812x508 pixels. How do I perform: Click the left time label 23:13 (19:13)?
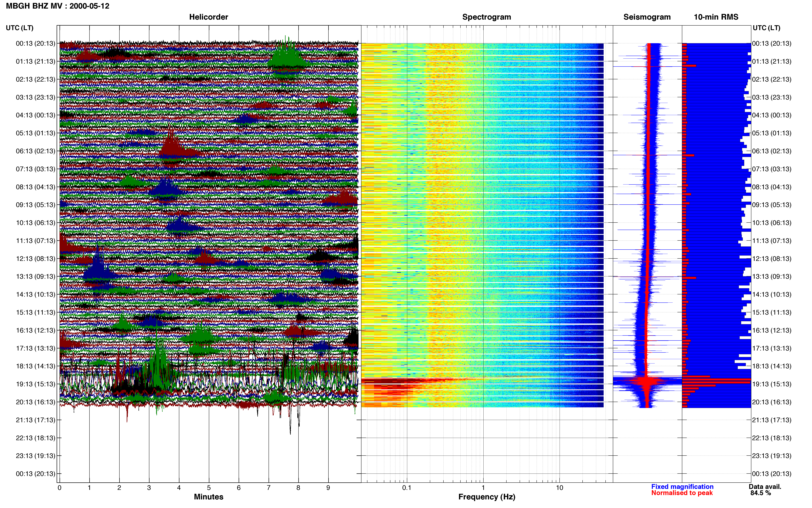pos(35,456)
